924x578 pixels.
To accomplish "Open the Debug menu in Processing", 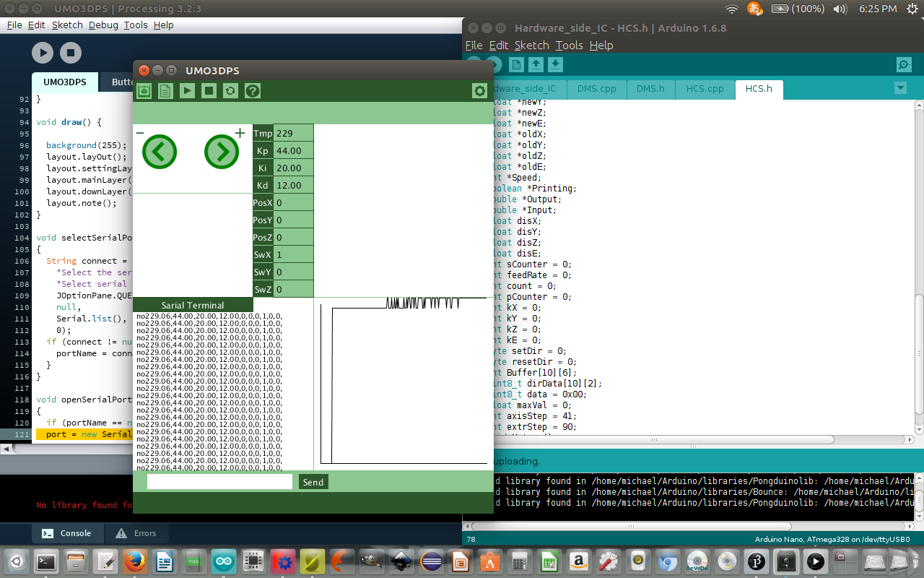I will pyautogui.click(x=103, y=25).
